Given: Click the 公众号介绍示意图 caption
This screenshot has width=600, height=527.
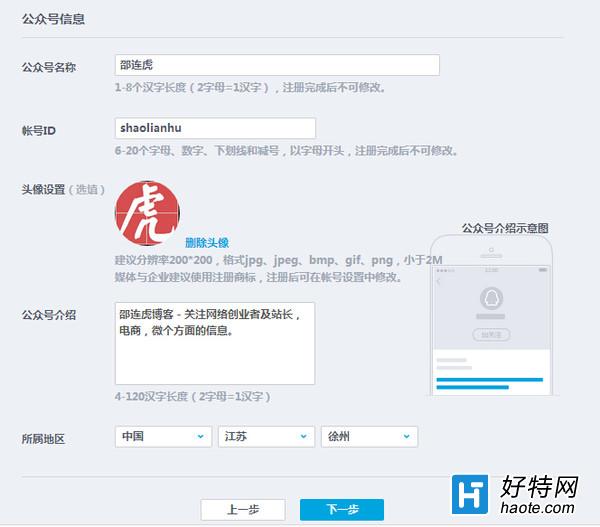Looking at the screenshot, I should click(x=505, y=228).
